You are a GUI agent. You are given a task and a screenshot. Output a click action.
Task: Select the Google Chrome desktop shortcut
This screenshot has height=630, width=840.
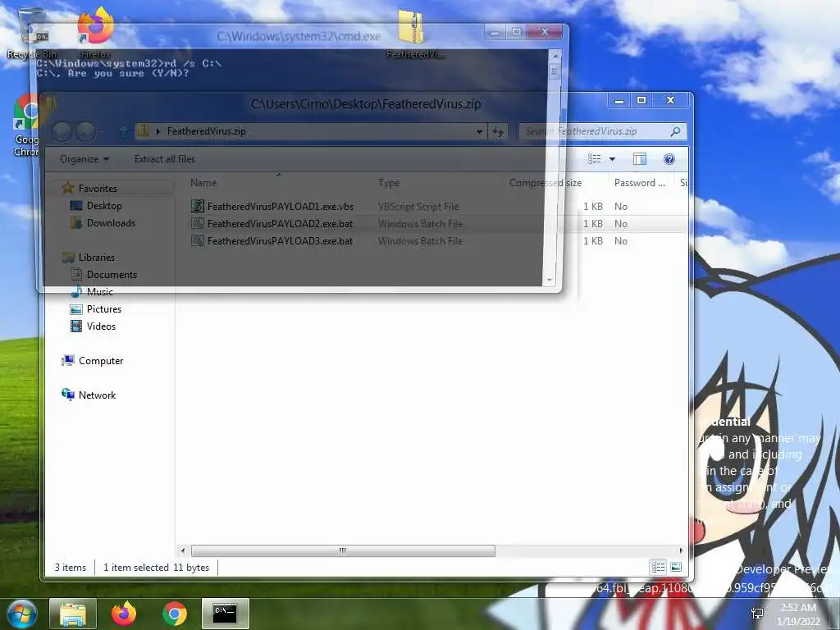click(25, 126)
